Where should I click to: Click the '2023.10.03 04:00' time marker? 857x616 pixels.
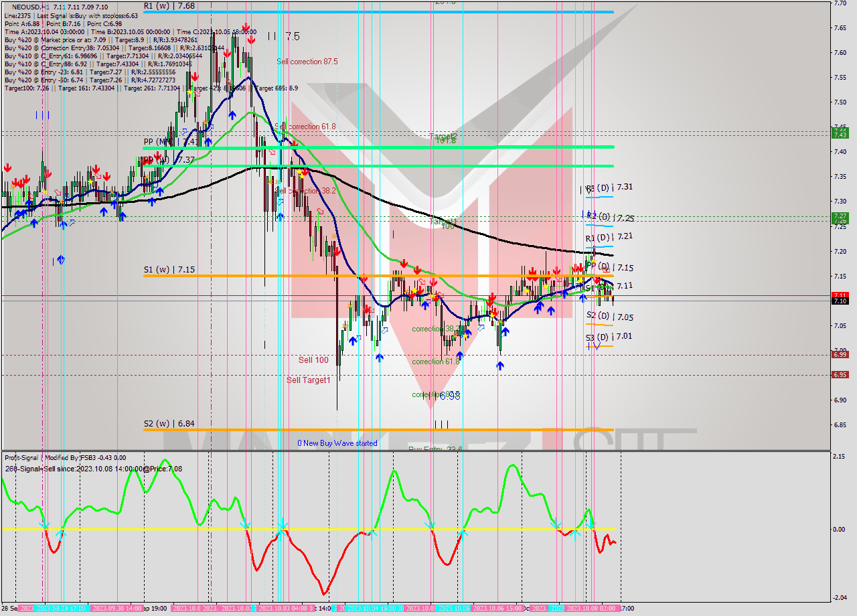285,608
